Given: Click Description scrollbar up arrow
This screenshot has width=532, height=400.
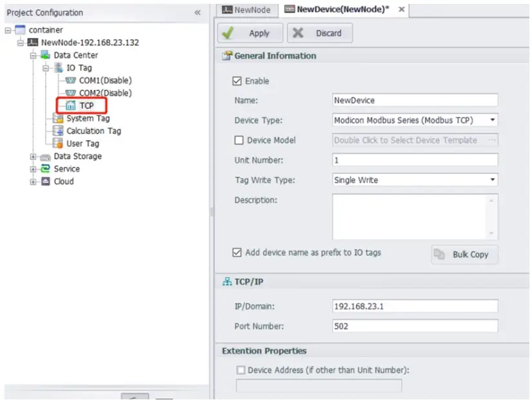Looking at the screenshot, I should coord(491,200).
